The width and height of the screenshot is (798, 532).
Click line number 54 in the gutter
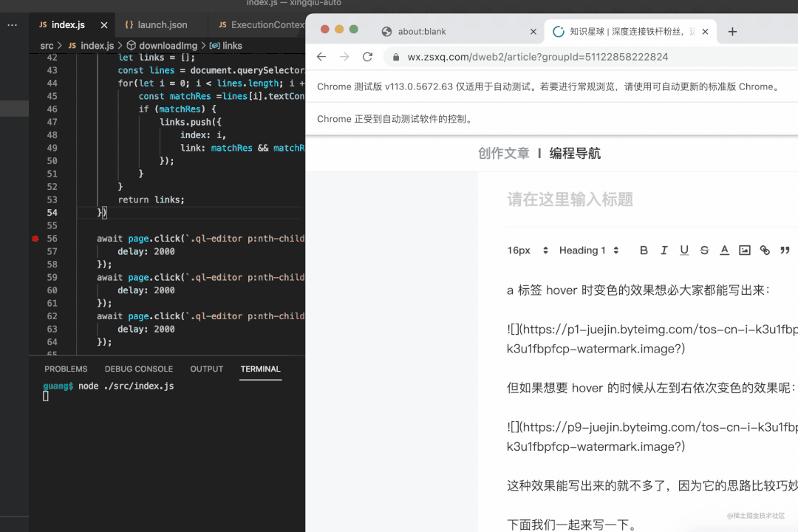[52, 213]
